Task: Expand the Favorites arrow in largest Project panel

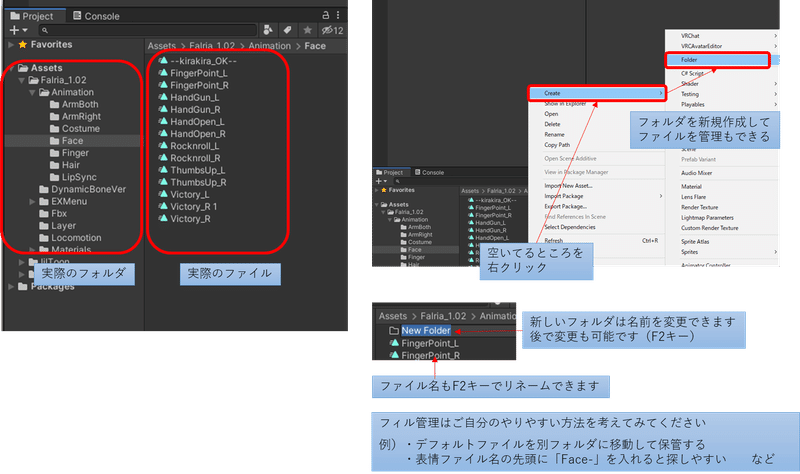Action: pyautogui.click(x=11, y=44)
